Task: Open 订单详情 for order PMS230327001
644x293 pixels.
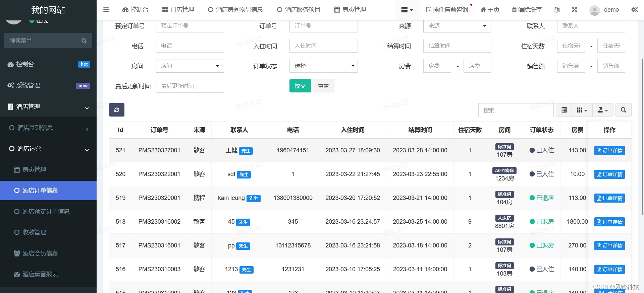Action: (609, 151)
